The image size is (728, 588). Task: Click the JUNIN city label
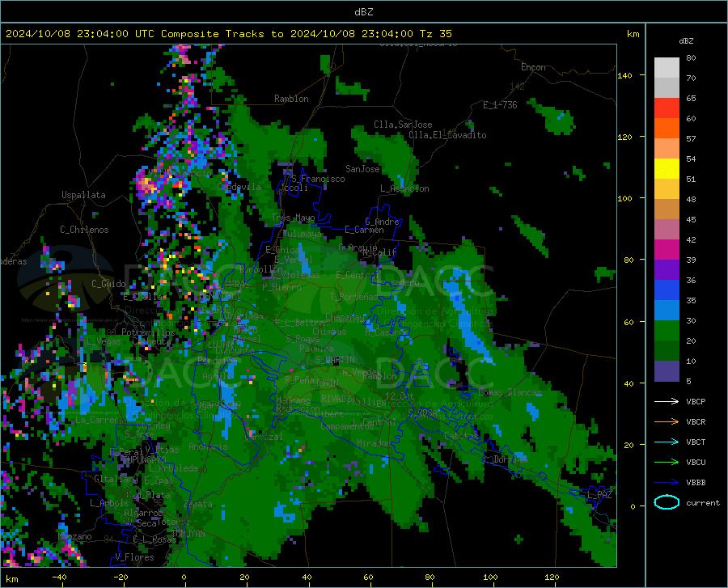pyautogui.click(x=326, y=383)
